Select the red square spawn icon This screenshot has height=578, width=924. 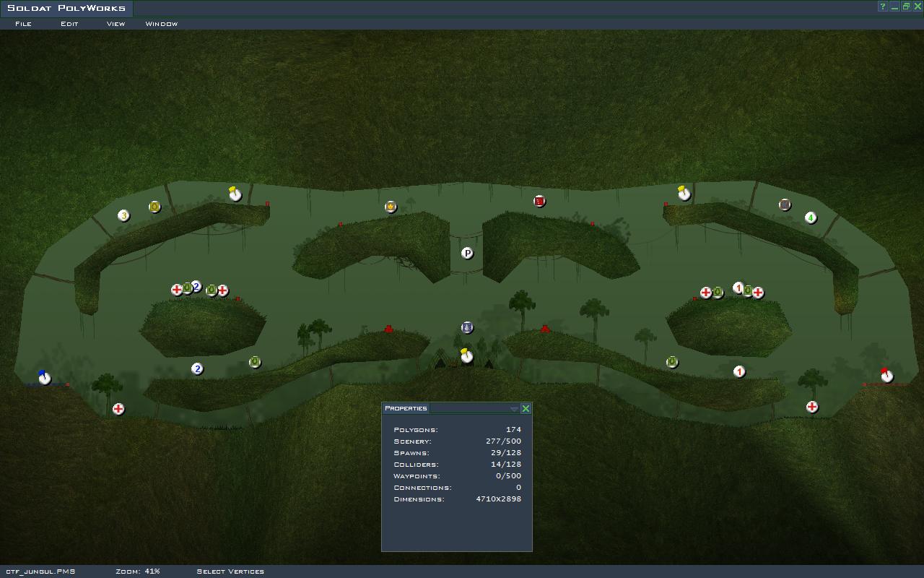pos(539,201)
